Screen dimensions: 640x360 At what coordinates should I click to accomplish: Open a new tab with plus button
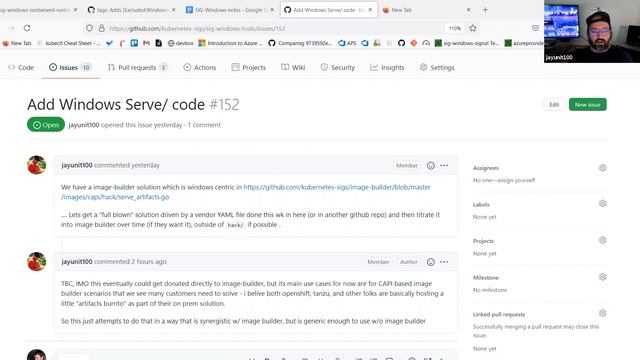485,10
